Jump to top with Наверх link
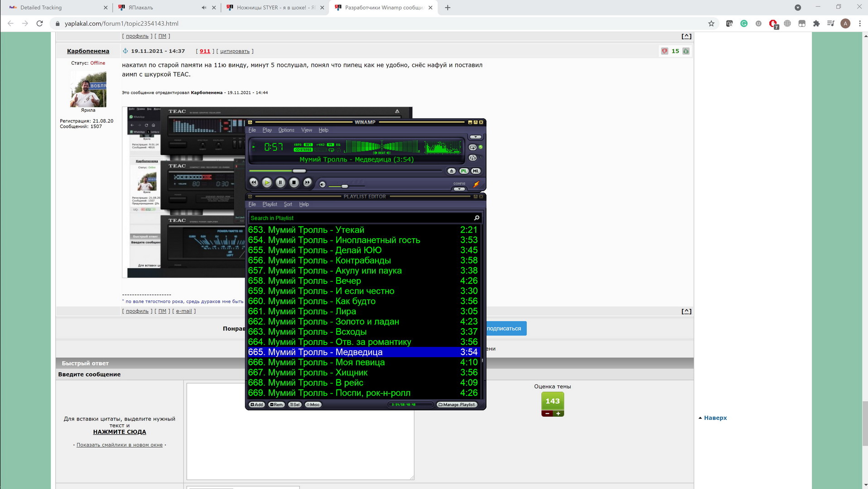Screen dimensions: 868x489 715,418
